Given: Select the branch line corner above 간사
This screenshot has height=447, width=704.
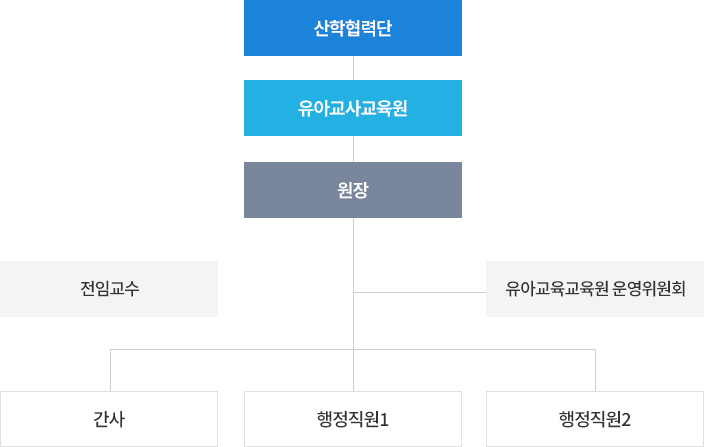Looking at the screenshot, I should 110,350.
